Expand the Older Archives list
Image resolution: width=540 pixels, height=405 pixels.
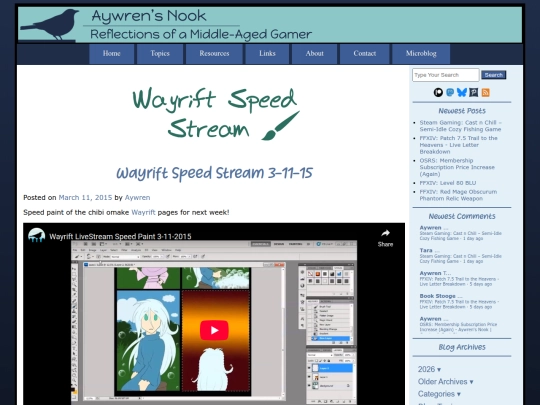[445, 382]
